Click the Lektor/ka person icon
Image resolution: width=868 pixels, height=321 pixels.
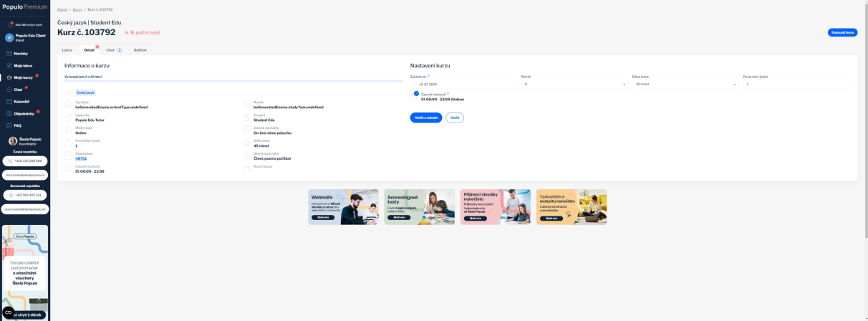(x=69, y=118)
